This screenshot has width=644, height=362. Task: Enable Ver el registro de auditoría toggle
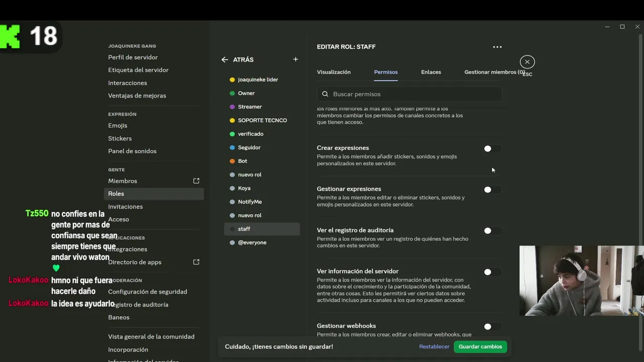(x=492, y=231)
